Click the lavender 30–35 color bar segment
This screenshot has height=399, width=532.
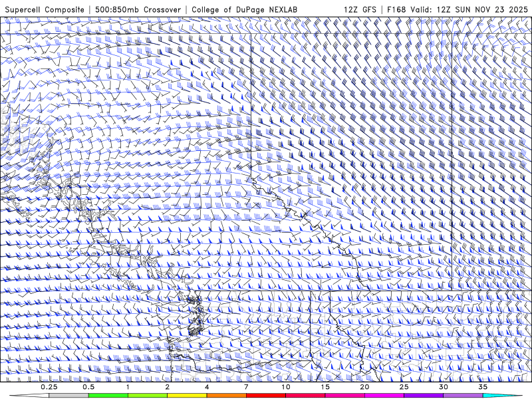pyautogui.click(x=462, y=396)
